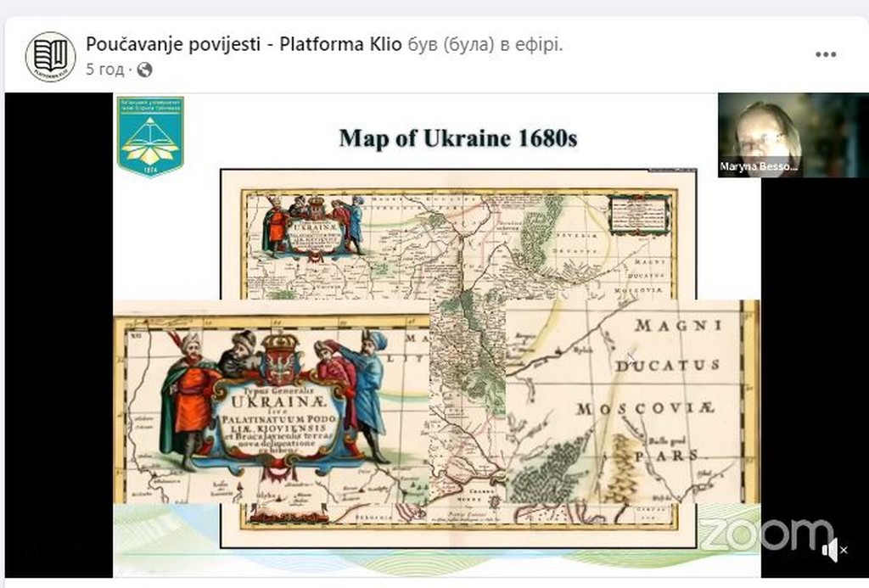Click the legend box at the map's top-right
This screenshot has height=588, width=869.
640,214
